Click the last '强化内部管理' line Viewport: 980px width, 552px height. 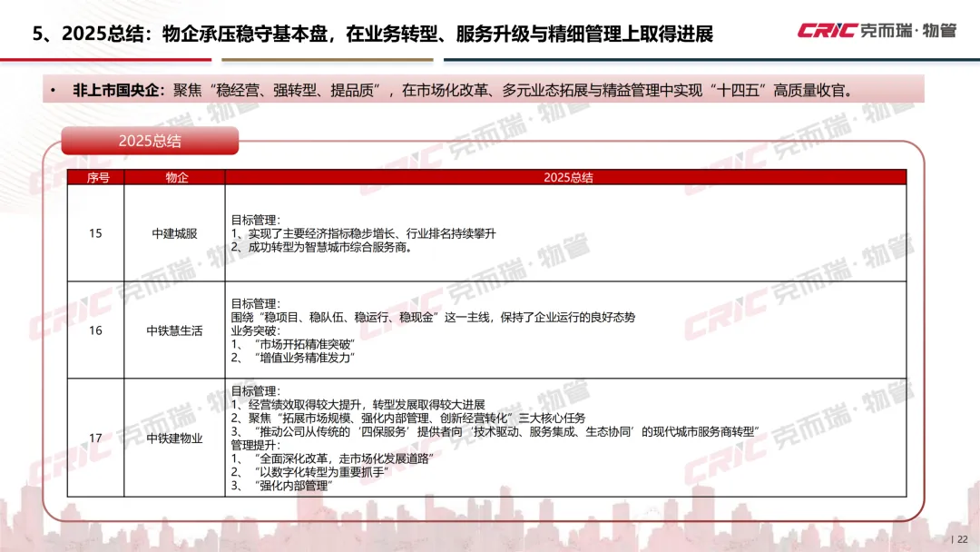[282, 486]
